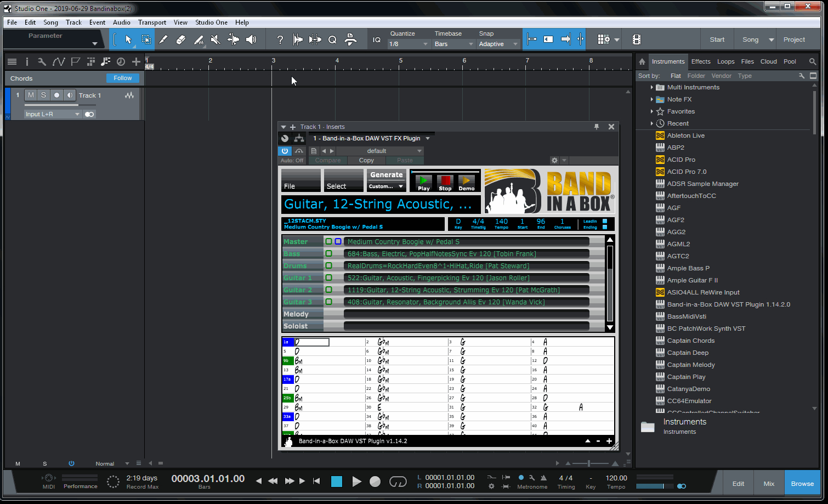Toggle Track 1 input monitor

[70, 95]
